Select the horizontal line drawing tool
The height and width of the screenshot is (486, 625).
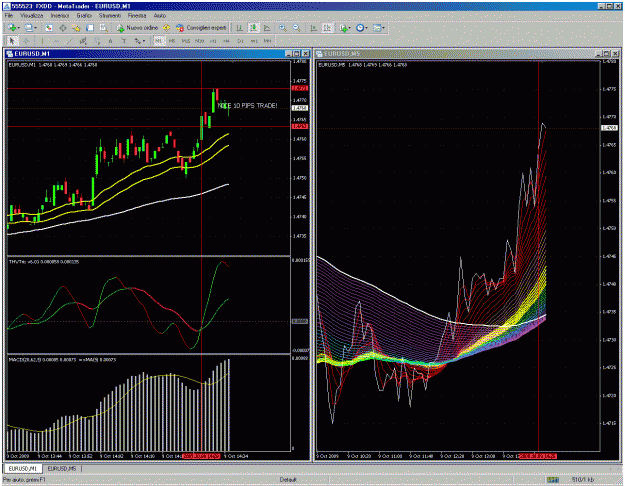point(56,41)
